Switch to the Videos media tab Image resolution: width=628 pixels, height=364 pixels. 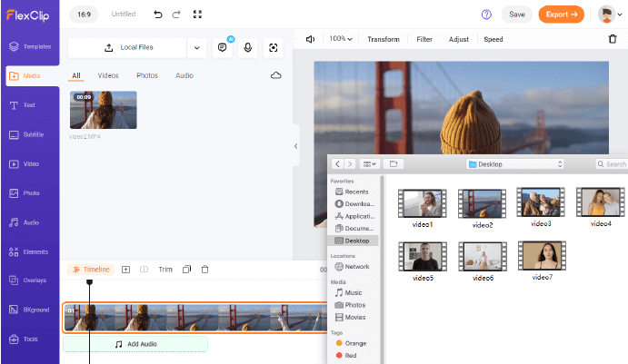108,75
